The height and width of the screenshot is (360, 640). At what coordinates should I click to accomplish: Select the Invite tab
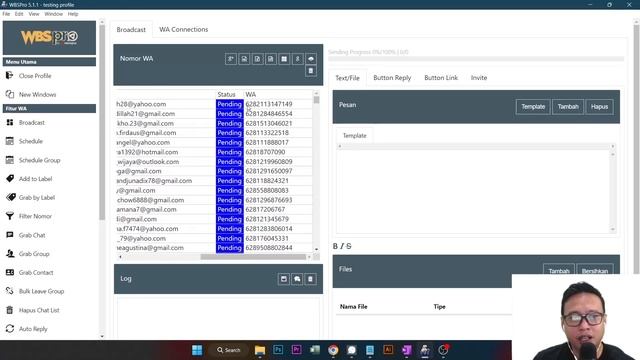[x=479, y=78]
